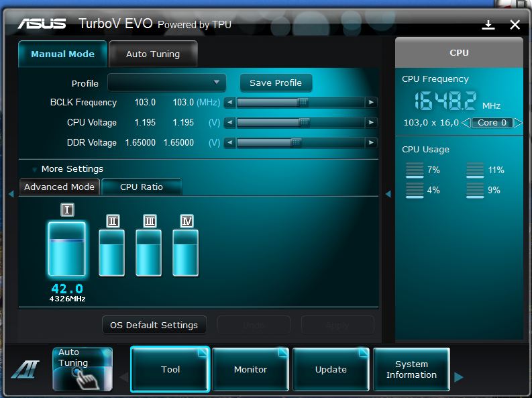Image resolution: width=532 pixels, height=398 pixels.
Task: Open the Auto Tuning tab
Action: (153, 54)
